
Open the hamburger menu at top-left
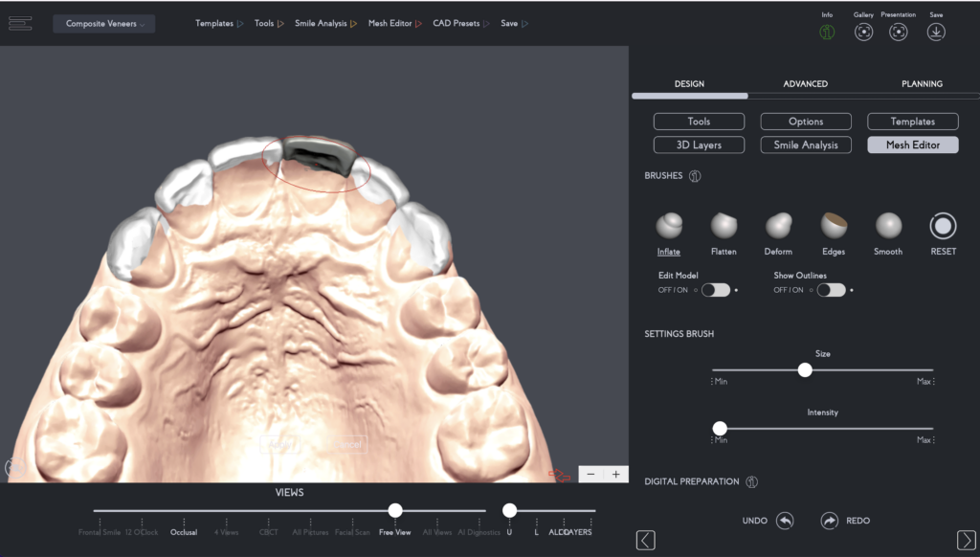click(x=21, y=23)
